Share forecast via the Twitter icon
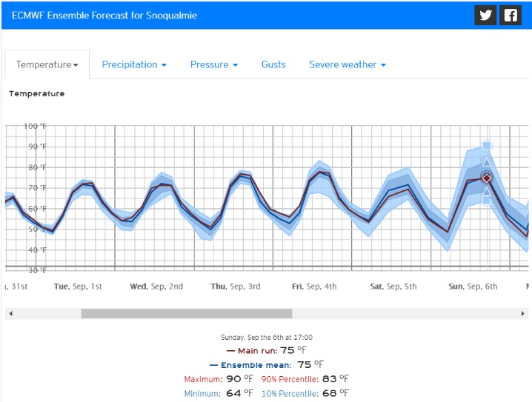 [x=485, y=16]
